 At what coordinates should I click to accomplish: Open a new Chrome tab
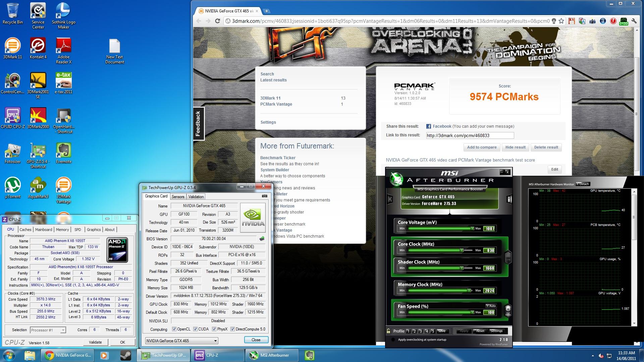(x=267, y=11)
